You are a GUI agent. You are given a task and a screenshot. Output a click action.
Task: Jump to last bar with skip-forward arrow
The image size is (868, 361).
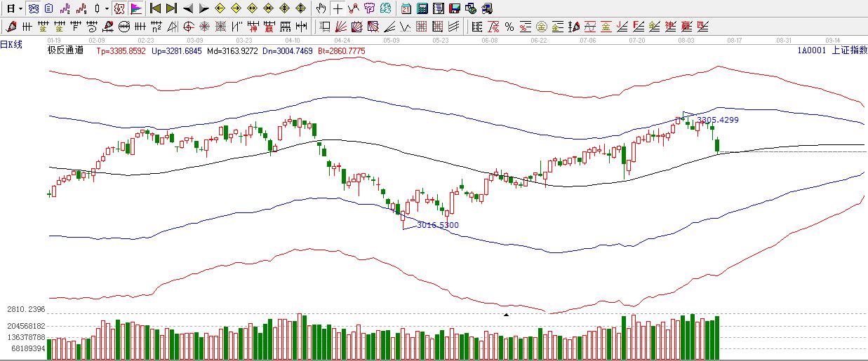point(171,8)
